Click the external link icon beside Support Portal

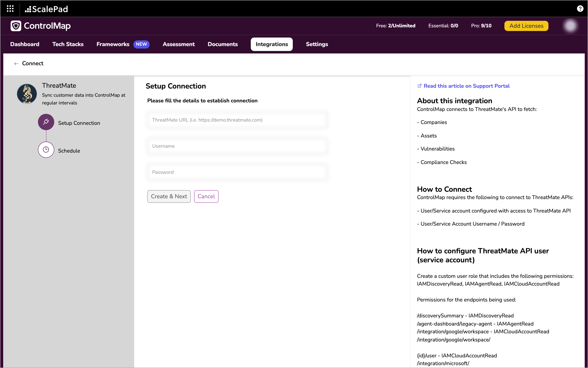coord(419,86)
